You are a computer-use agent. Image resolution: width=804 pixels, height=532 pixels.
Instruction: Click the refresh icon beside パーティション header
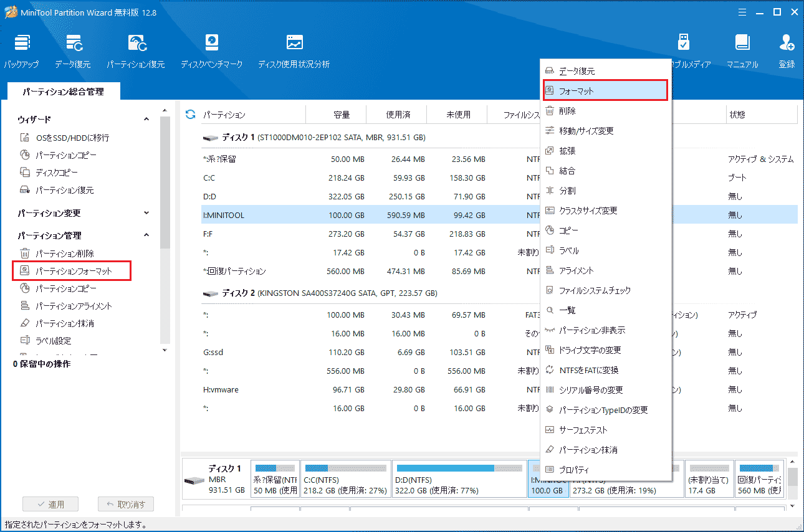(x=191, y=115)
